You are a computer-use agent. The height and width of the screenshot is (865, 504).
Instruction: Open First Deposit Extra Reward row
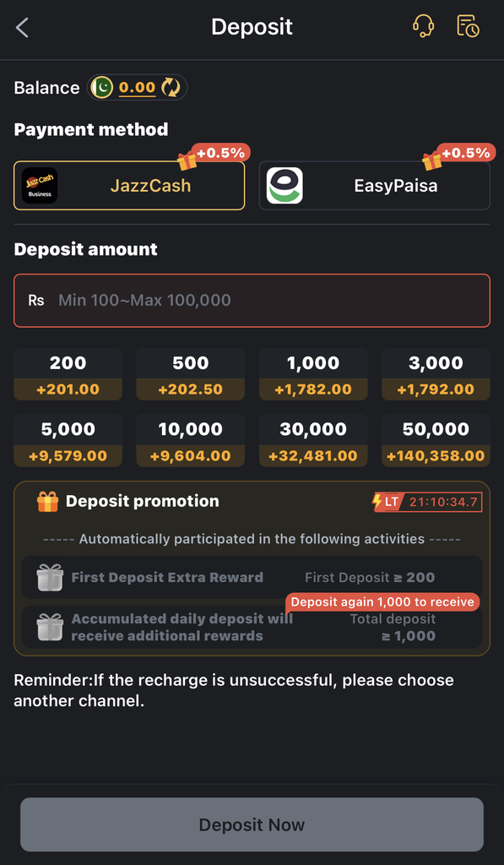252,578
